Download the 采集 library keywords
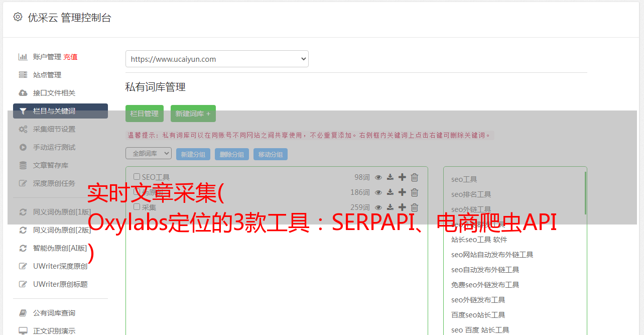The image size is (644, 335). pos(390,207)
